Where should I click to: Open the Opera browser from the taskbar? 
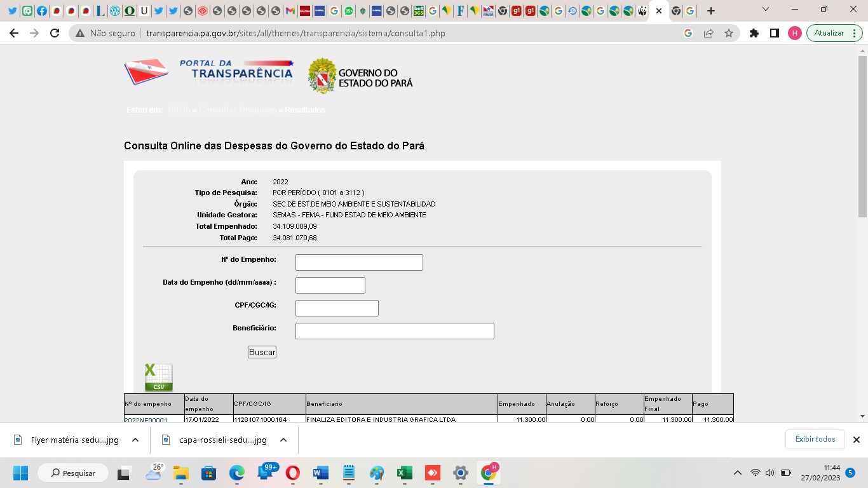(x=292, y=473)
